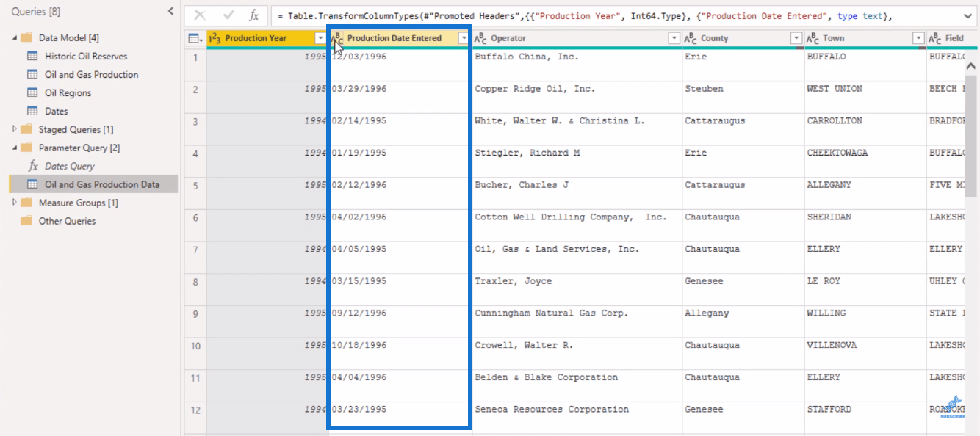This screenshot has height=436, width=980.
Task: Click Production Date Entered data type icon
Action: tap(336, 38)
